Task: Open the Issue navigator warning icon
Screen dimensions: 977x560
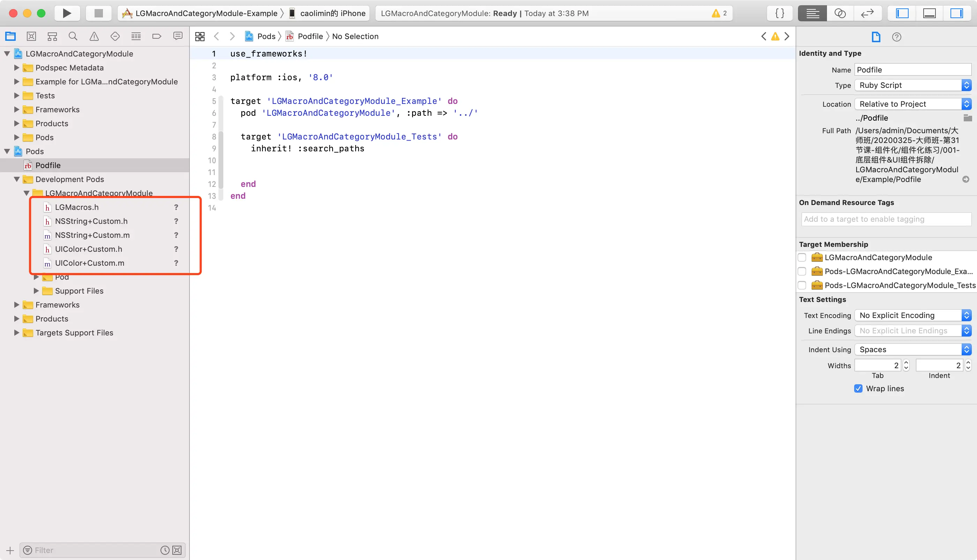Action: [94, 36]
